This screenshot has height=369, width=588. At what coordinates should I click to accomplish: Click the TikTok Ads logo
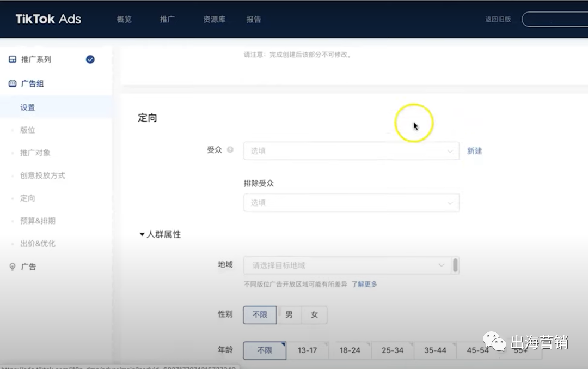click(48, 19)
